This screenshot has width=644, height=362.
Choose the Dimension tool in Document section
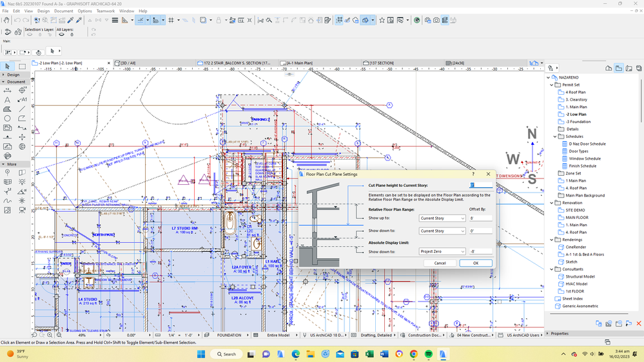[x=7, y=91]
